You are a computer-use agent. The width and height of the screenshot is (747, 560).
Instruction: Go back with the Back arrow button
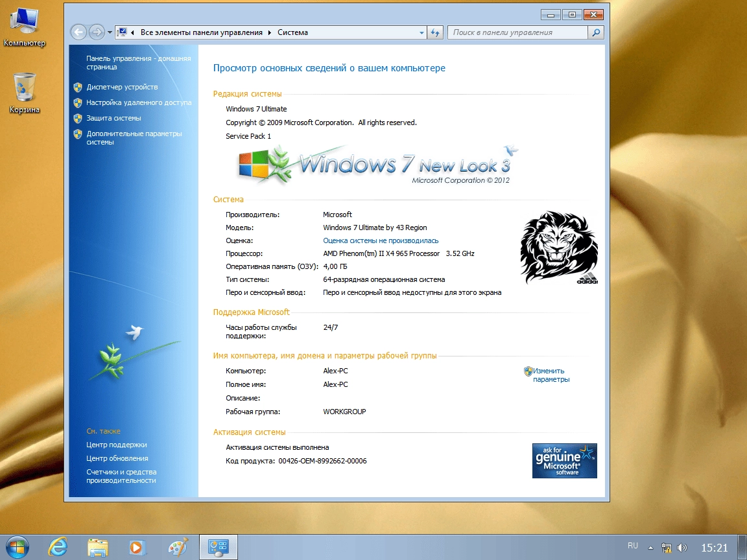(78, 32)
